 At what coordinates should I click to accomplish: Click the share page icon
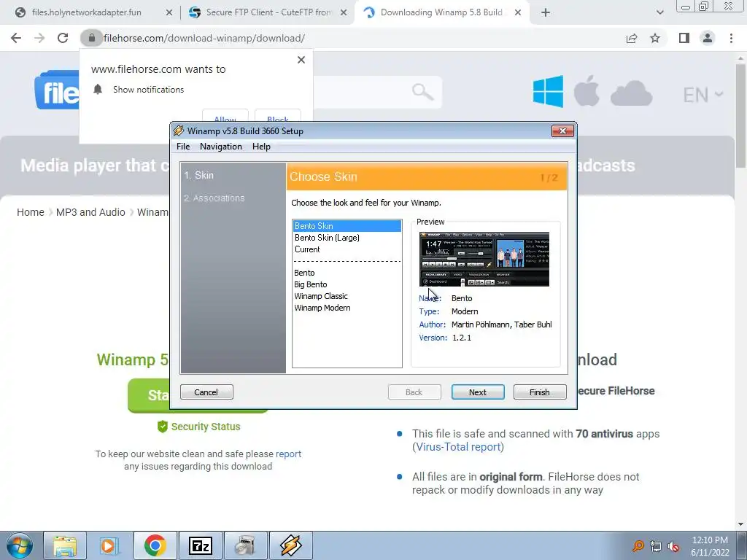[632, 38]
